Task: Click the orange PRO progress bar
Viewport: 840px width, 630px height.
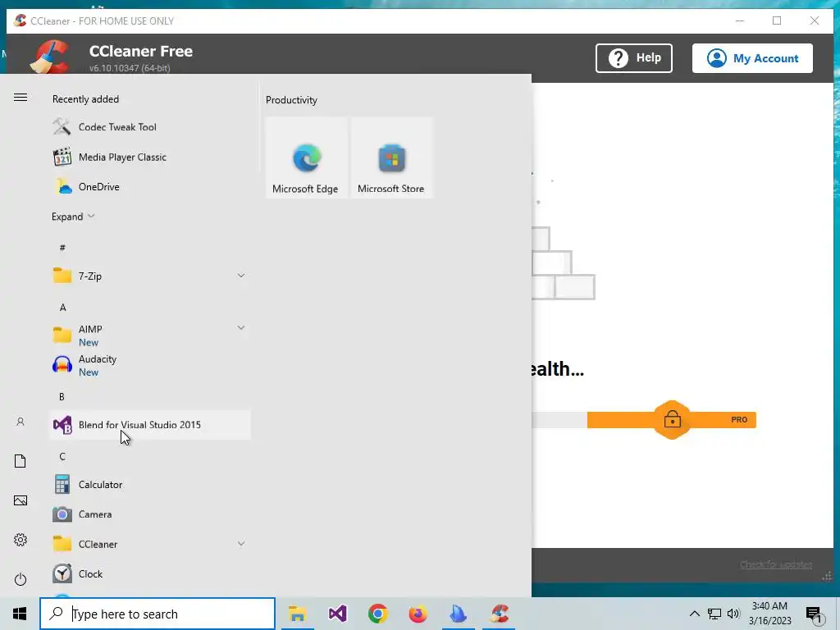Action: [671, 420]
